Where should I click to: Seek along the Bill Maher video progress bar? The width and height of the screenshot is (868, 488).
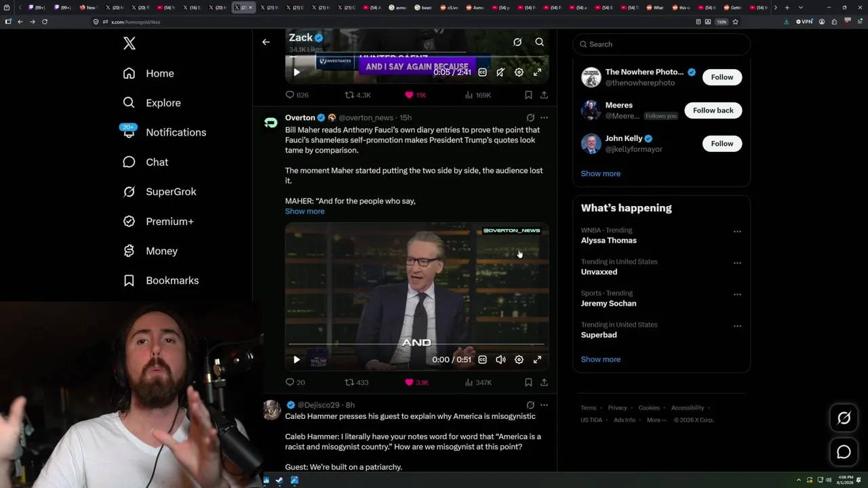tap(417, 345)
